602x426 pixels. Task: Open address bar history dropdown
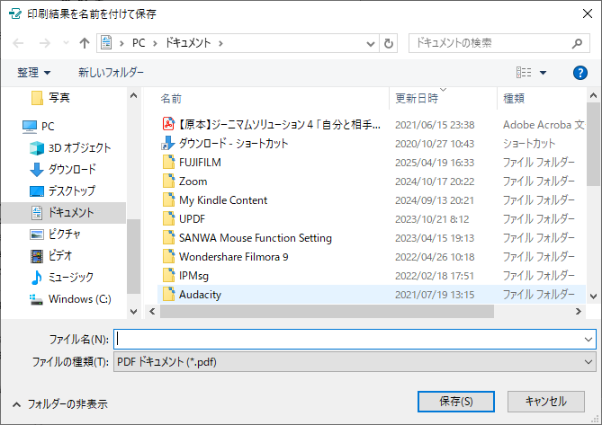(370, 43)
